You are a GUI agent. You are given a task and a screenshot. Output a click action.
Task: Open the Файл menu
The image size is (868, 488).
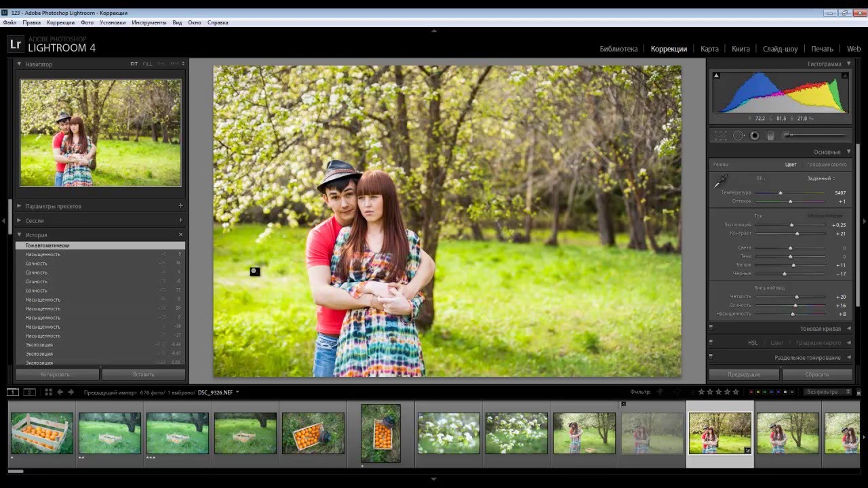(x=9, y=22)
